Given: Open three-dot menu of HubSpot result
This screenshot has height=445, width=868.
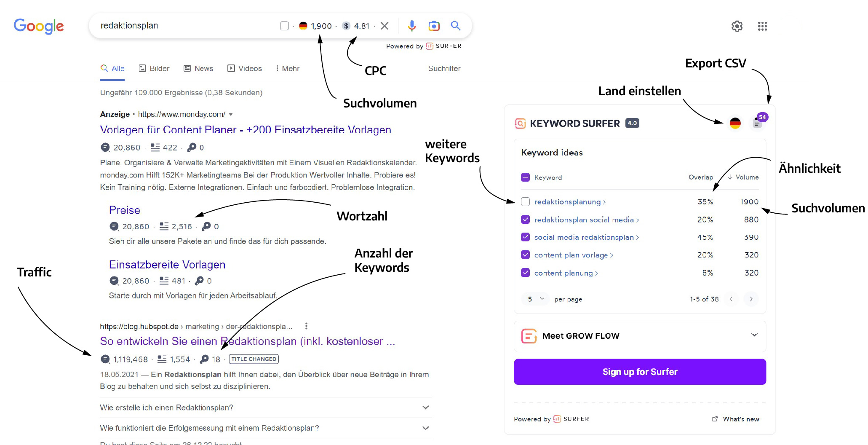Looking at the screenshot, I should pos(306,326).
